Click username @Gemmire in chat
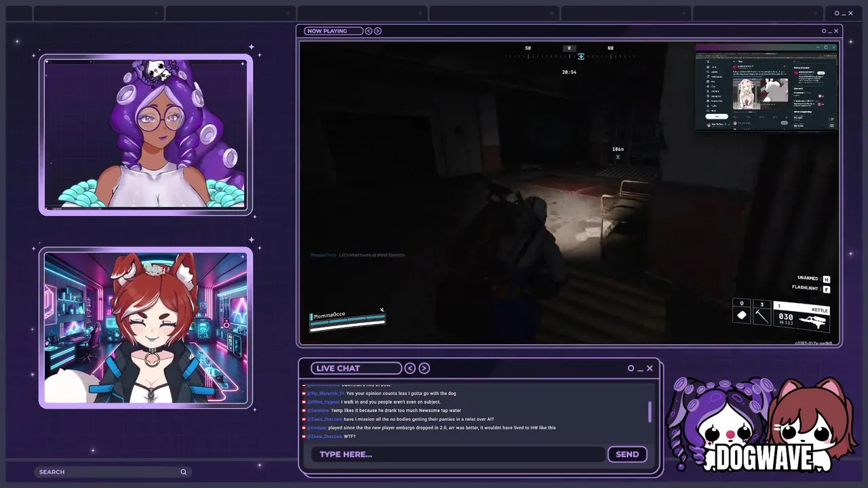The width and height of the screenshot is (868, 488). coord(318,411)
